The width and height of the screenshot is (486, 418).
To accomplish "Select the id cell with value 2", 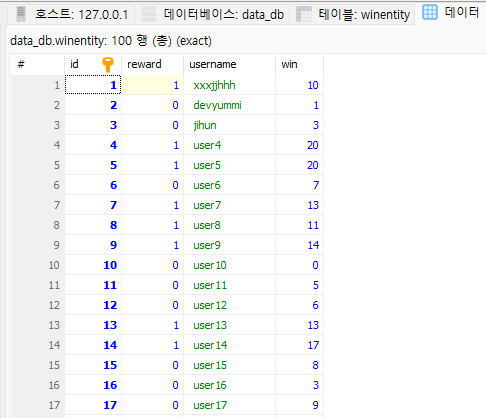I will (93, 105).
